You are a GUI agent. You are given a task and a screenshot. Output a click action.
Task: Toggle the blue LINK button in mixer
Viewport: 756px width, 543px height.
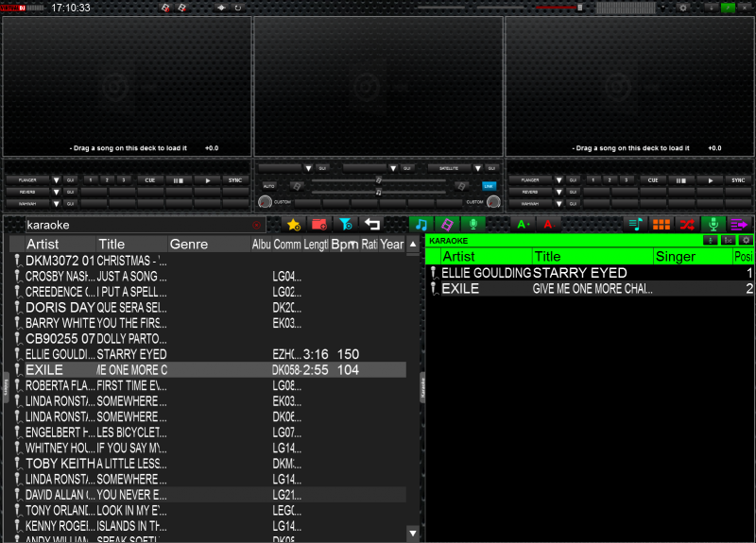[x=489, y=186]
